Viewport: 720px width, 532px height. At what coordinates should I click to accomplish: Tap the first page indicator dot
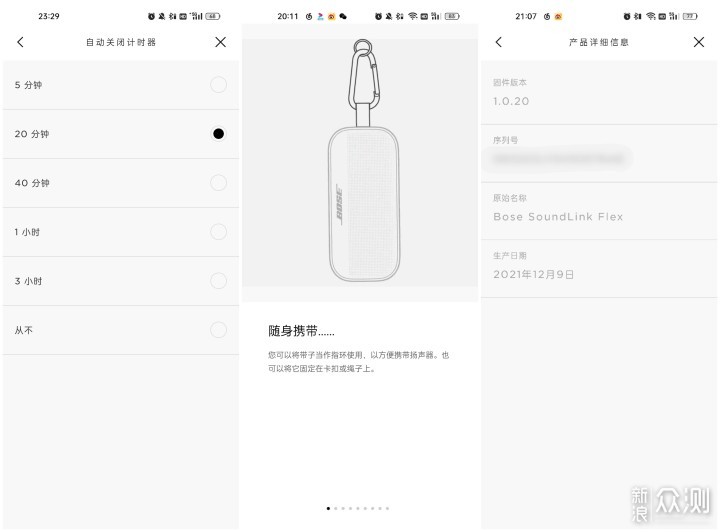[x=328, y=508]
